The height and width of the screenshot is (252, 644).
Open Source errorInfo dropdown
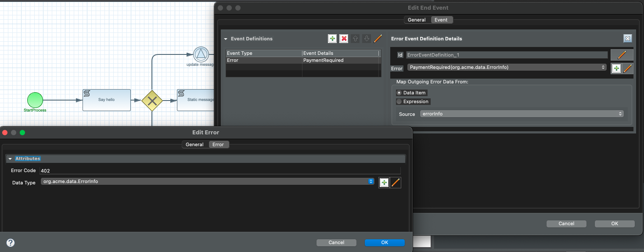522,114
